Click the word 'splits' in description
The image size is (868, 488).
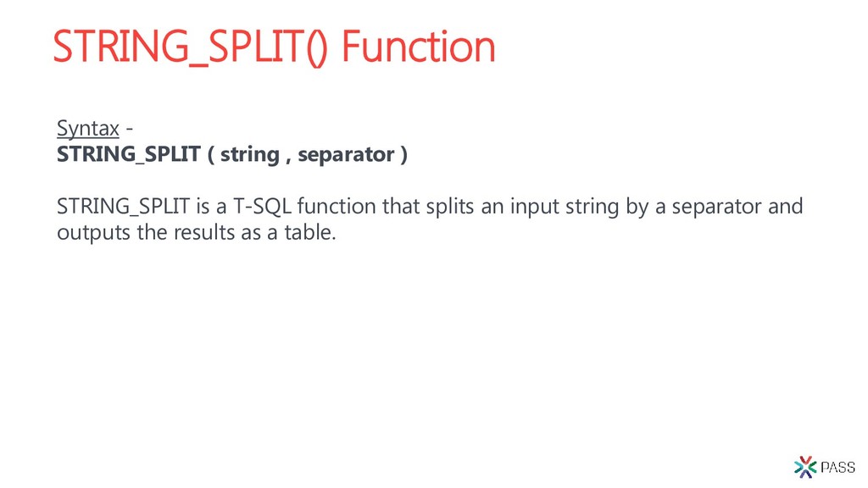[449, 207]
